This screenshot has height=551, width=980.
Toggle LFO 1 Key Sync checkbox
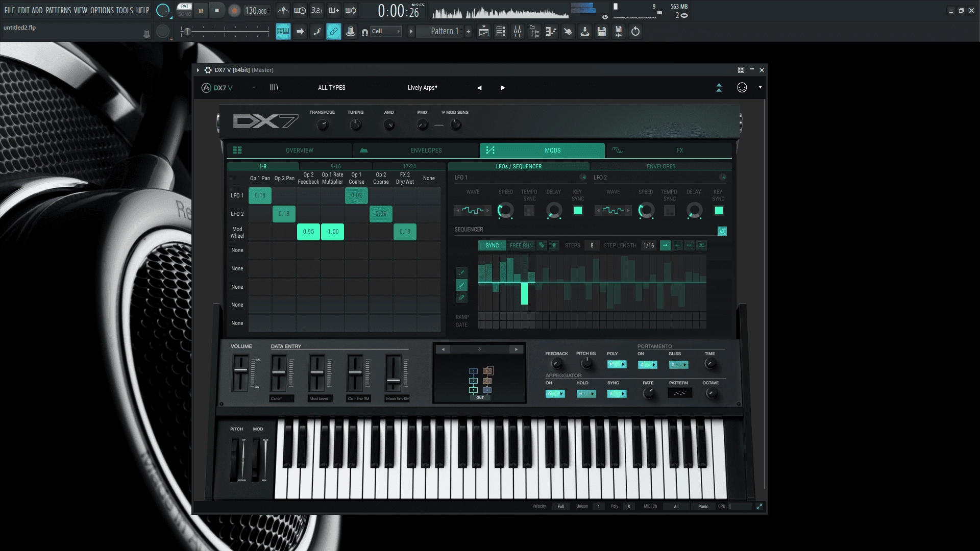[578, 210]
